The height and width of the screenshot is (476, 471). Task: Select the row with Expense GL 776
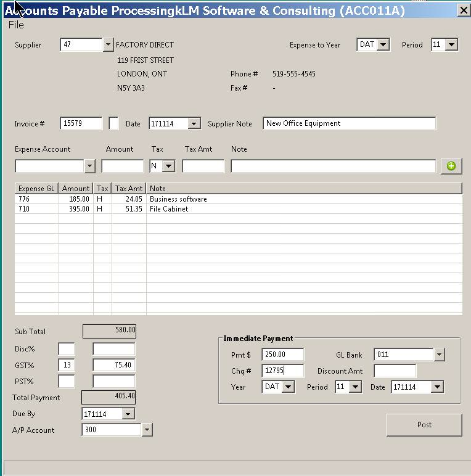point(239,199)
